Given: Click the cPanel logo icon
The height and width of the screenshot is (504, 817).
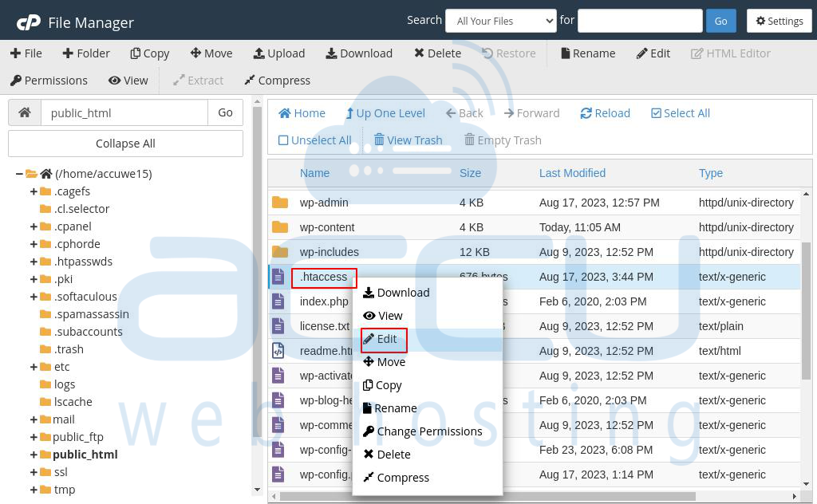Looking at the screenshot, I should pyautogui.click(x=28, y=22).
